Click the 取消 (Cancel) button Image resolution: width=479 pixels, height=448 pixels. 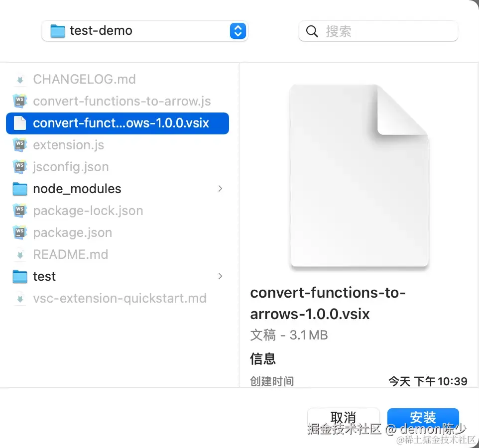pyautogui.click(x=343, y=418)
